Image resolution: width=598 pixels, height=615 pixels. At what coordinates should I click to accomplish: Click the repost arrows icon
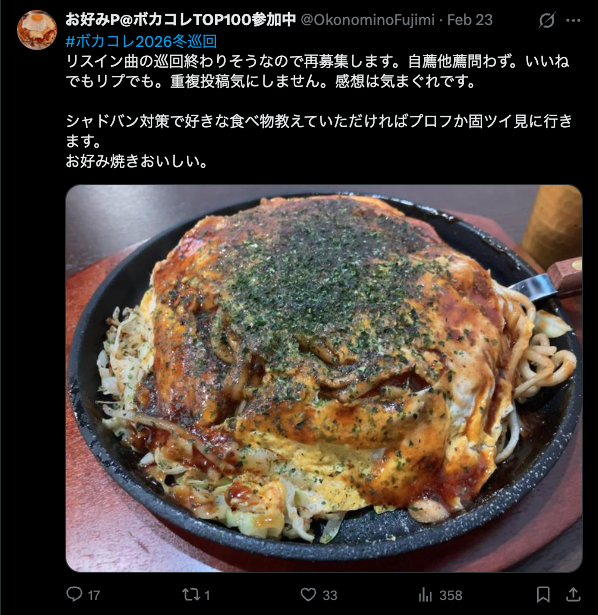(x=191, y=594)
